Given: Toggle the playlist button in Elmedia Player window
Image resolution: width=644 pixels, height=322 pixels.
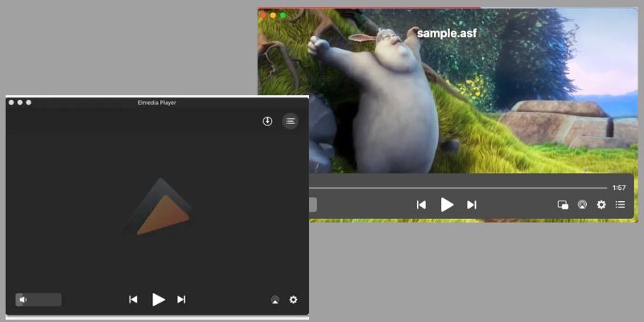Looking at the screenshot, I should point(291,122).
